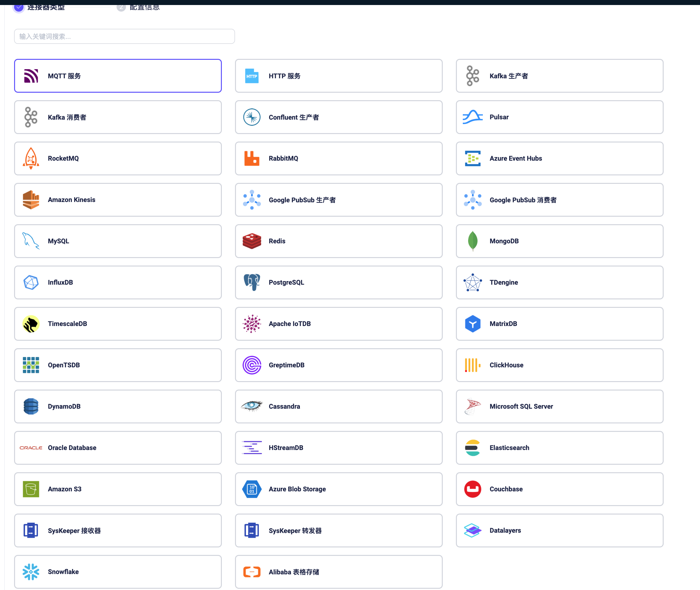Viewport: 700px width, 590px height.
Task: Click the "Azure Blob Storage" label
Action: (x=297, y=489)
